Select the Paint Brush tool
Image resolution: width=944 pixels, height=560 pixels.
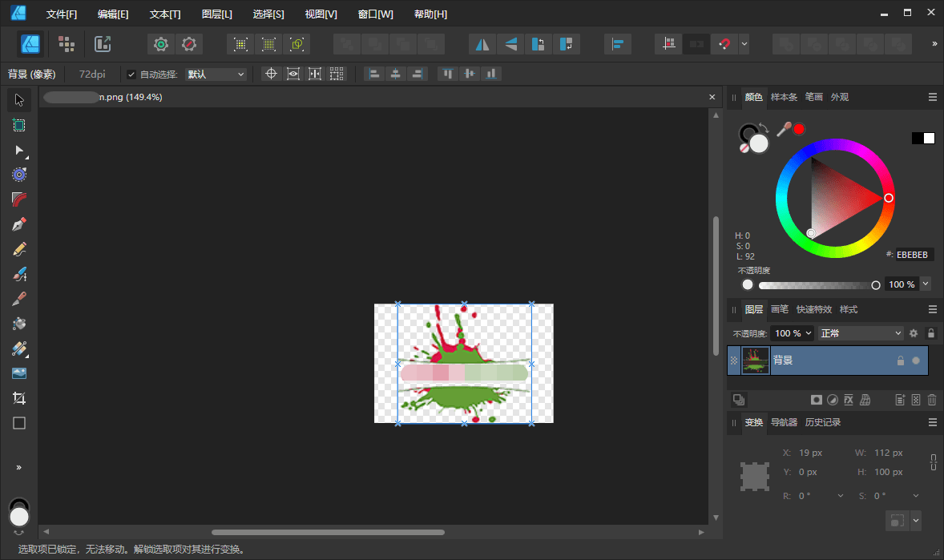pyautogui.click(x=19, y=273)
